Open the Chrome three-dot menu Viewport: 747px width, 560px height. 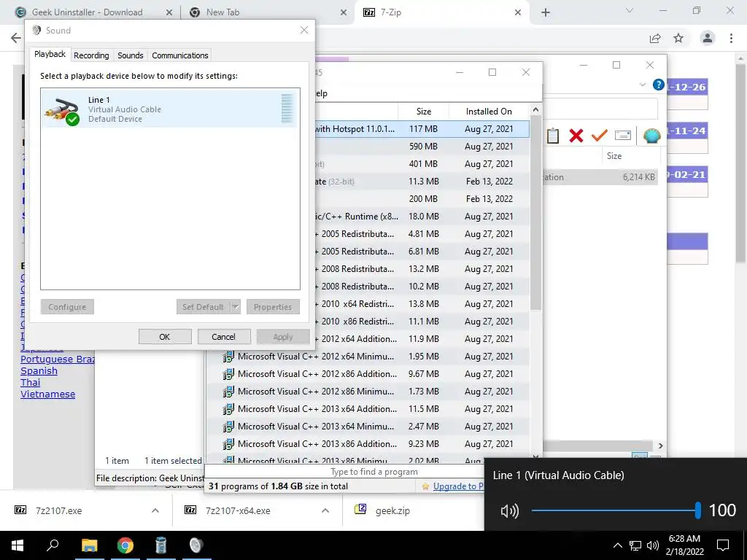pyautogui.click(x=731, y=38)
